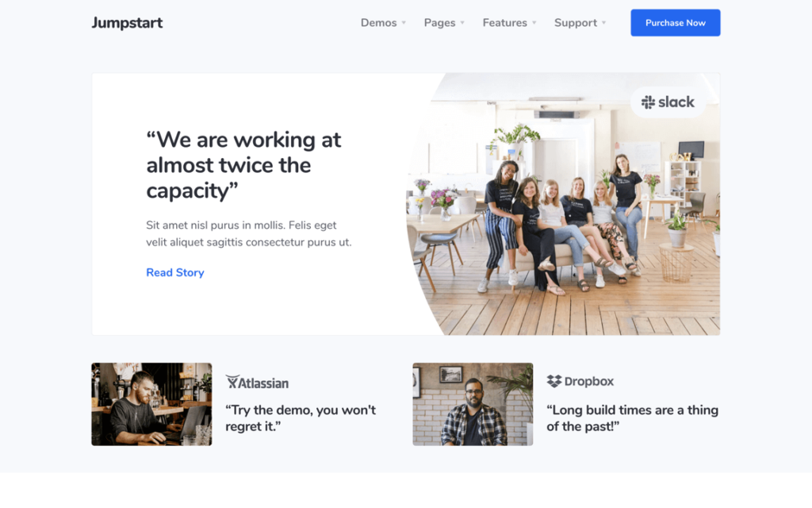Expand the Support dropdown arrow
The width and height of the screenshot is (812, 508).
[x=604, y=23]
